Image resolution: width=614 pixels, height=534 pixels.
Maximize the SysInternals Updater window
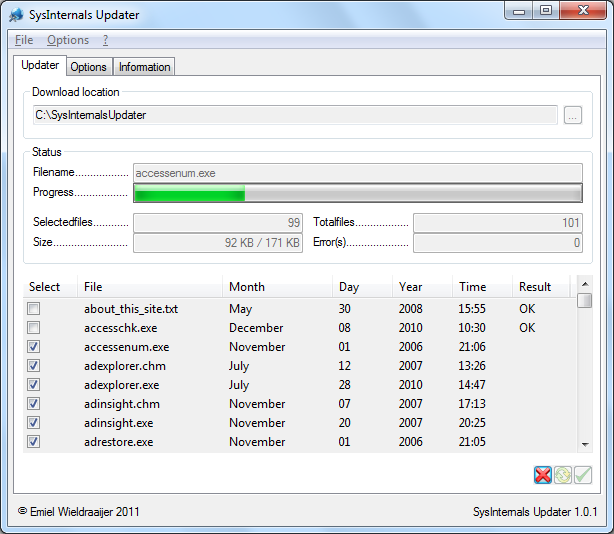pyautogui.click(x=546, y=11)
